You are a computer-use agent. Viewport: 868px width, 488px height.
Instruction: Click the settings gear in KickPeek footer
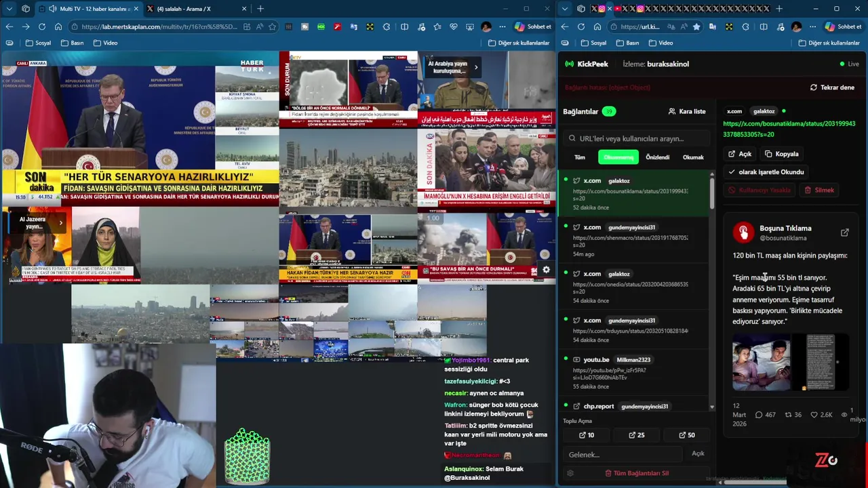[x=570, y=473]
